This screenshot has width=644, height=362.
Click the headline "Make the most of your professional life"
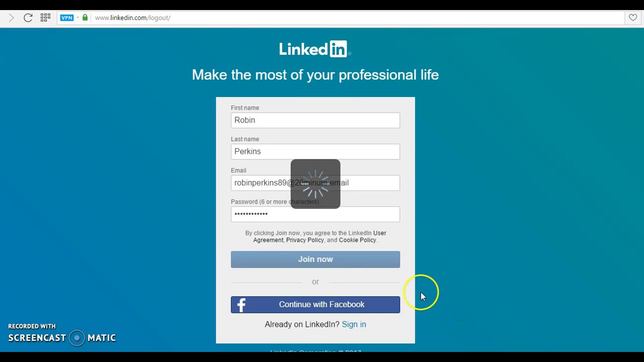pyautogui.click(x=315, y=75)
